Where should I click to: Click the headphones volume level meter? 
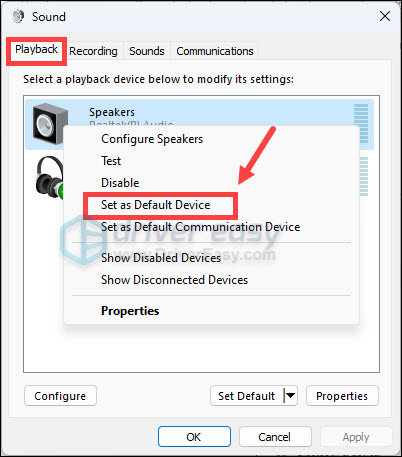point(364,176)
